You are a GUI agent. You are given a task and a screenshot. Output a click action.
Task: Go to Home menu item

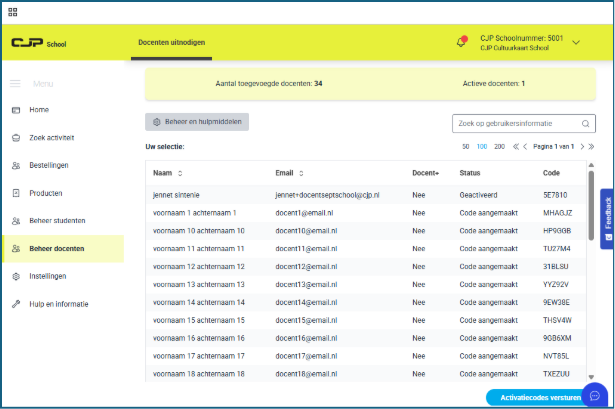[39, 110]
